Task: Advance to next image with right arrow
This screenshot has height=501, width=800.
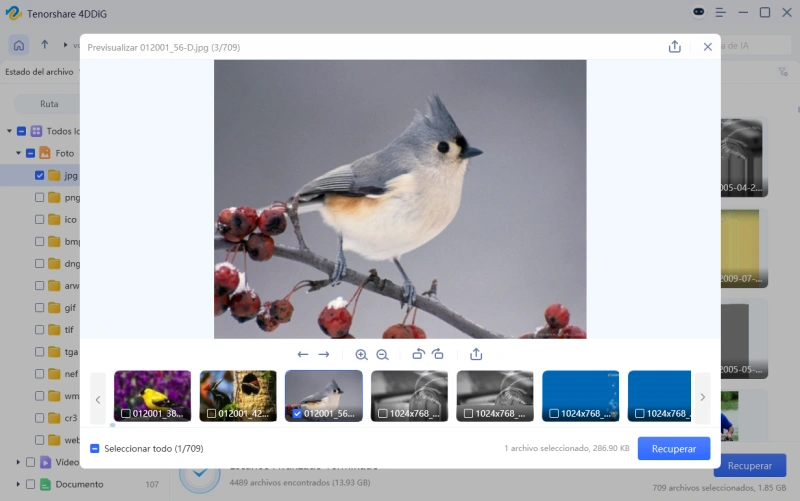Action: pyautogui.click(x=324, y=354)
